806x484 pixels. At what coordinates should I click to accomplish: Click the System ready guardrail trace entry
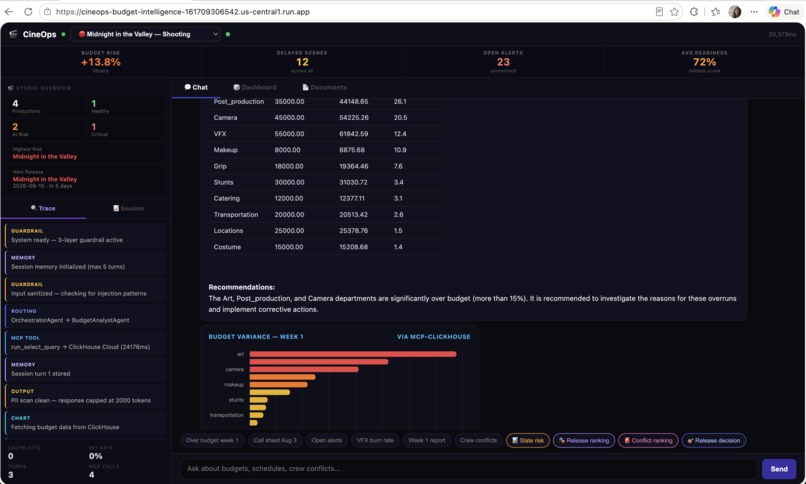coord(86,235)
